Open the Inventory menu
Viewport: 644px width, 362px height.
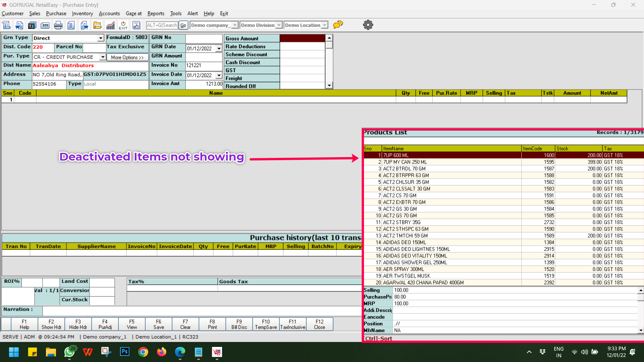[82, 13]
